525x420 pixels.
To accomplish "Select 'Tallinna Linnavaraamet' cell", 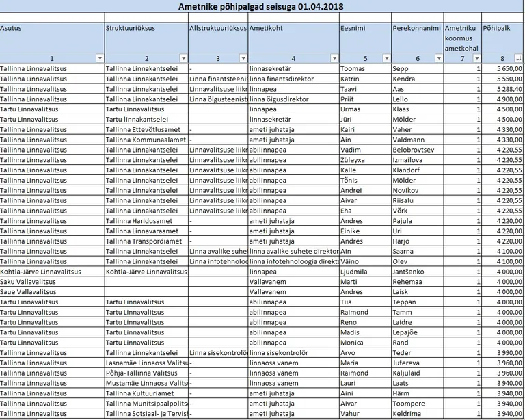I will tap(147, 231).
